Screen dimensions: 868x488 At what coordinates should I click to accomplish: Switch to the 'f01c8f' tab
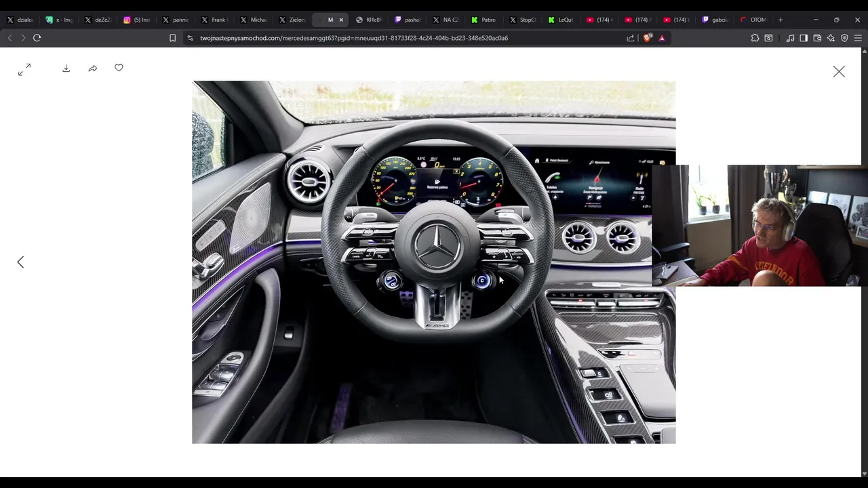pyautogui.click(x=370, y=20)
